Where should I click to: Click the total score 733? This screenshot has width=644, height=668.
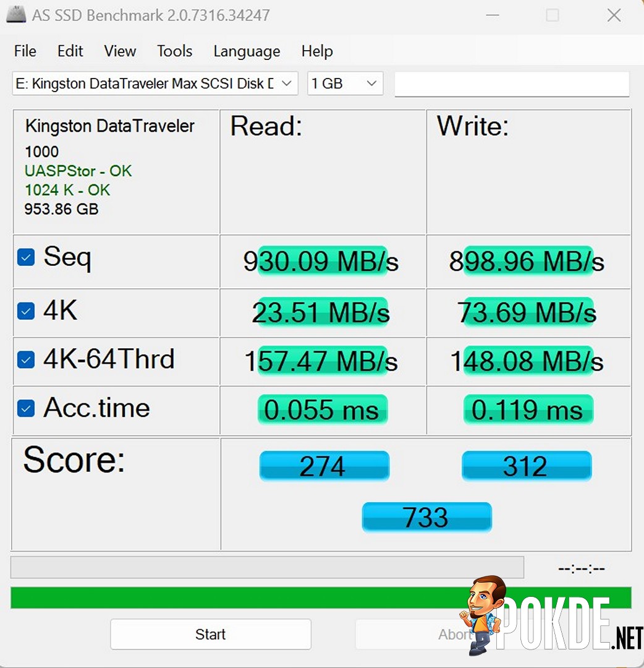pyautogui.click(x=426, y=517)
